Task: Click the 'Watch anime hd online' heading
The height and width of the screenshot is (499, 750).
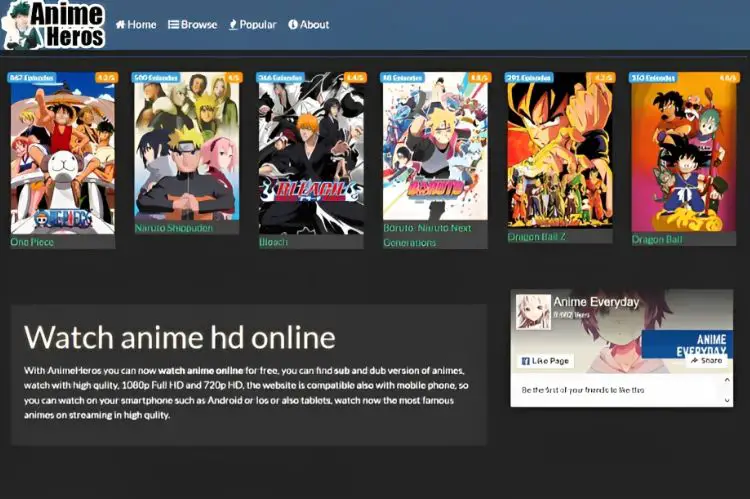Action: pyautogui.click(x=180, y=337)
